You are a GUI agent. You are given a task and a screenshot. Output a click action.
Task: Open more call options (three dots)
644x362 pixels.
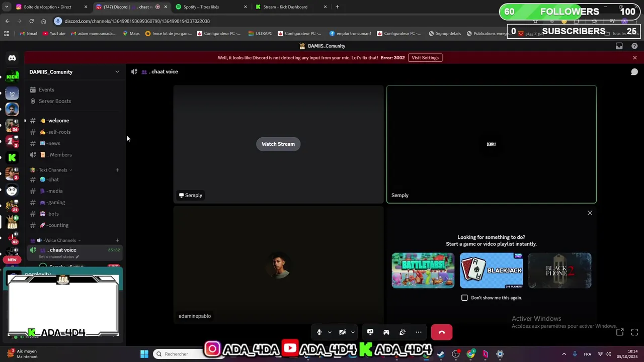[x=419, y=332]
